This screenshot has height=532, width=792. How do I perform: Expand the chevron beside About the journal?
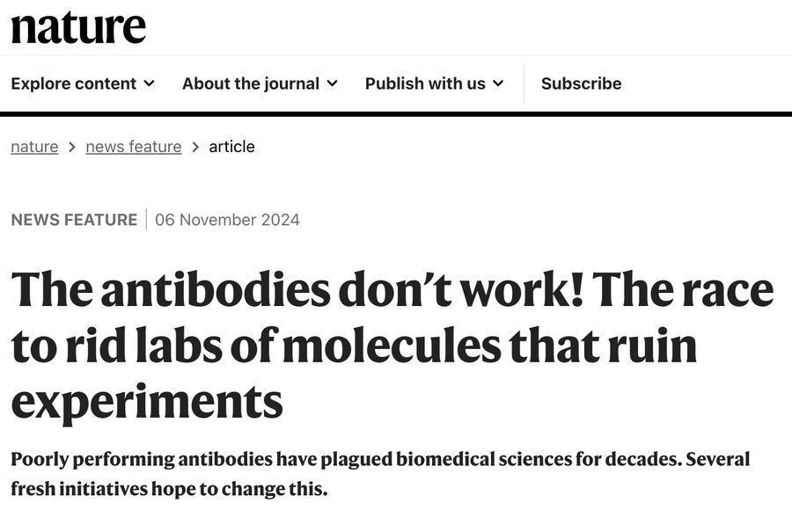pyautogui.click(x=332, y=84)
